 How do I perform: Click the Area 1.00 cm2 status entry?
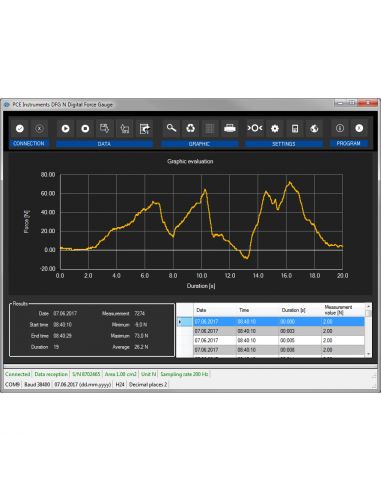coord(120,374)
